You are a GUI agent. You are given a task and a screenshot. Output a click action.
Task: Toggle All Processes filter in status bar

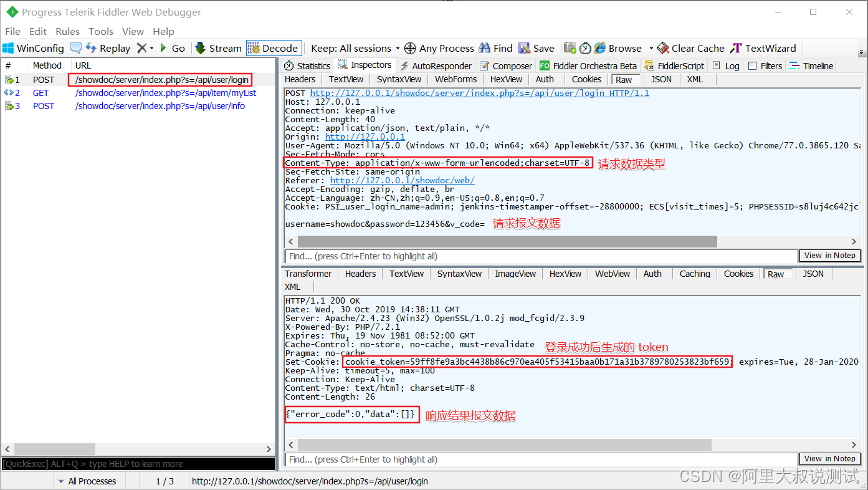tap(87, 481)
